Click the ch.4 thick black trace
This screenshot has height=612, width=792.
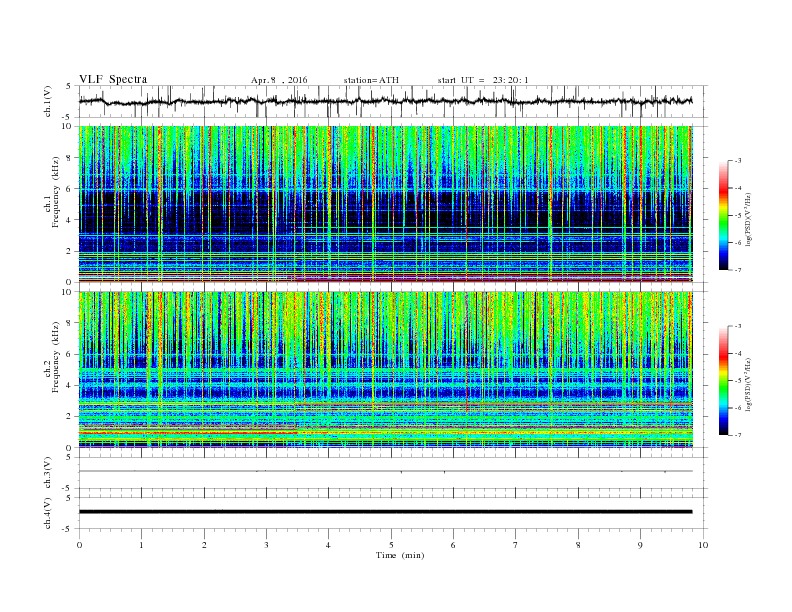click(x=385, y=512)
